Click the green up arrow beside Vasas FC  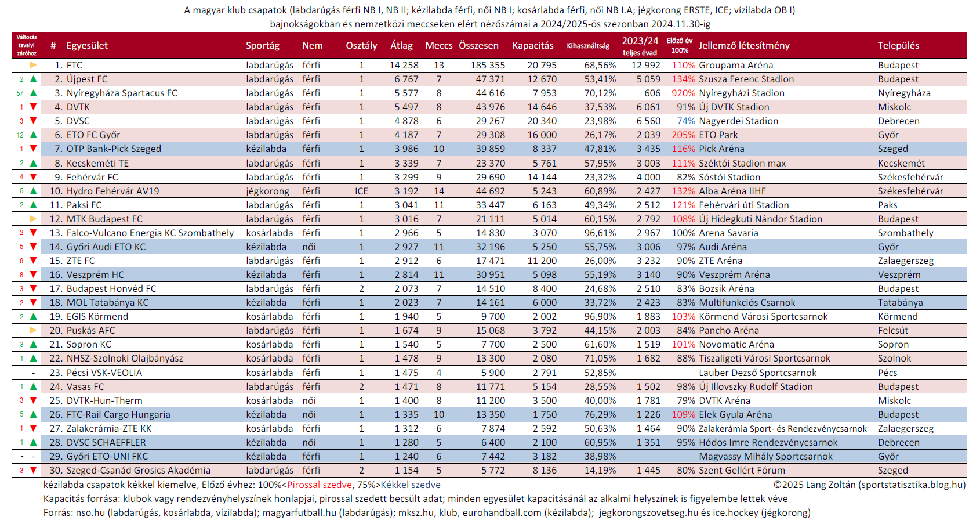coord(33,386)
